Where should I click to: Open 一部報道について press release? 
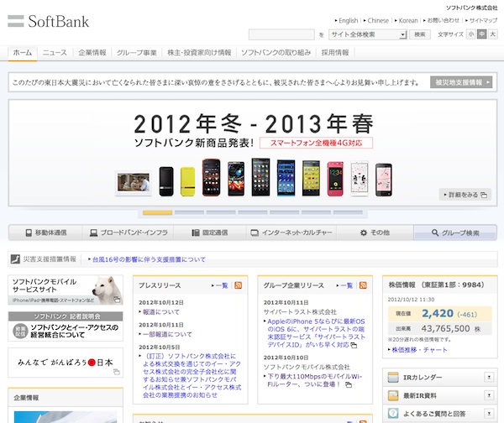coord(167,334)
